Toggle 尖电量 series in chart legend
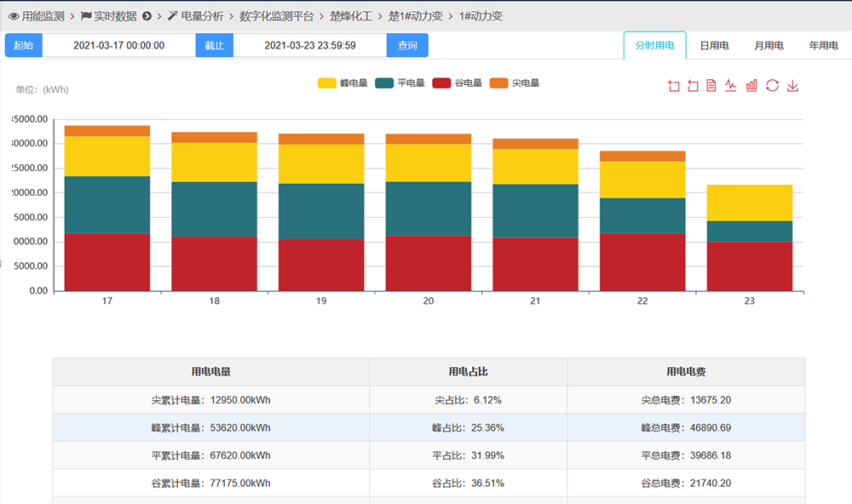Screen dimensions: 852x504 pos(515,83)
